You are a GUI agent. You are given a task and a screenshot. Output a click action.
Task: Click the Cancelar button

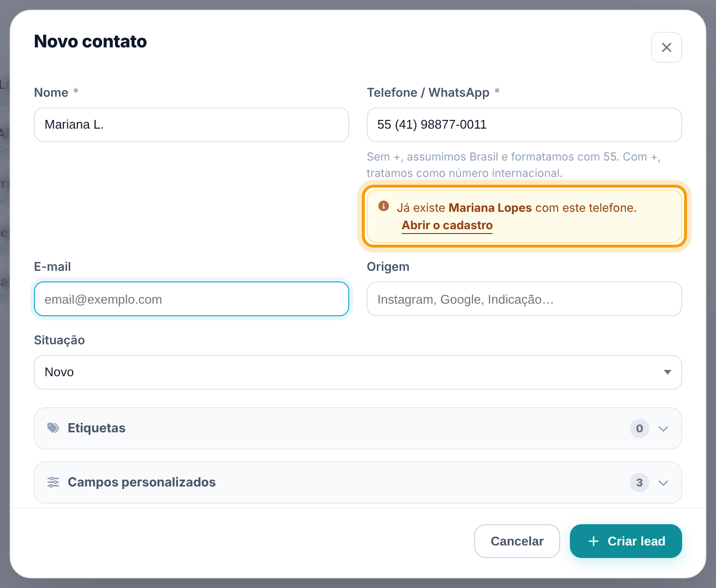(517, 541)
